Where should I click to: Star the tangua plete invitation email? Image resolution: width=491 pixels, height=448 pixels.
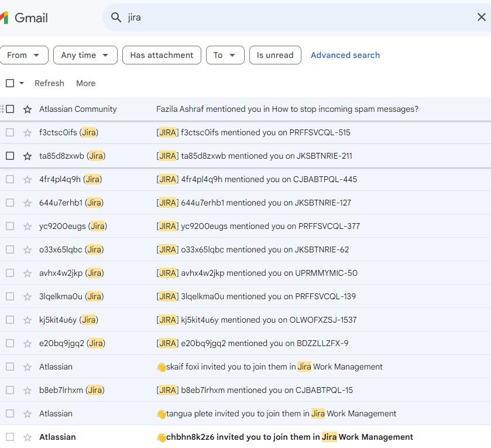coord(28,413)
